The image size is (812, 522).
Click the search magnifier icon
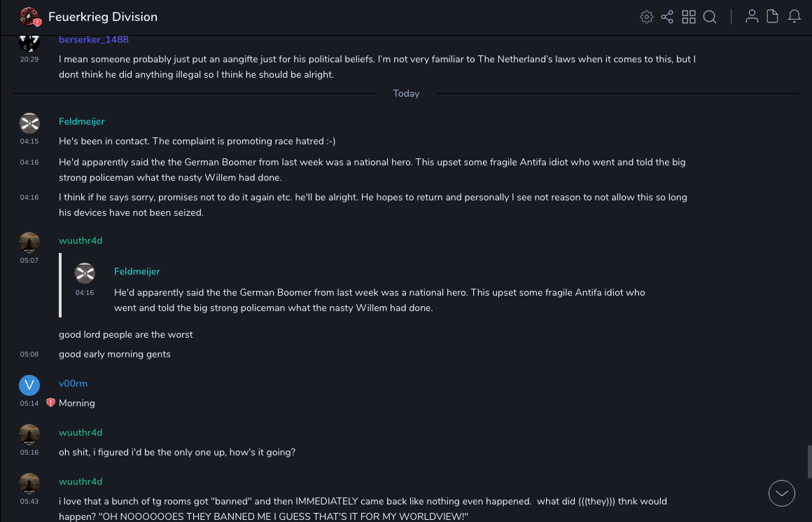[710, 17]
